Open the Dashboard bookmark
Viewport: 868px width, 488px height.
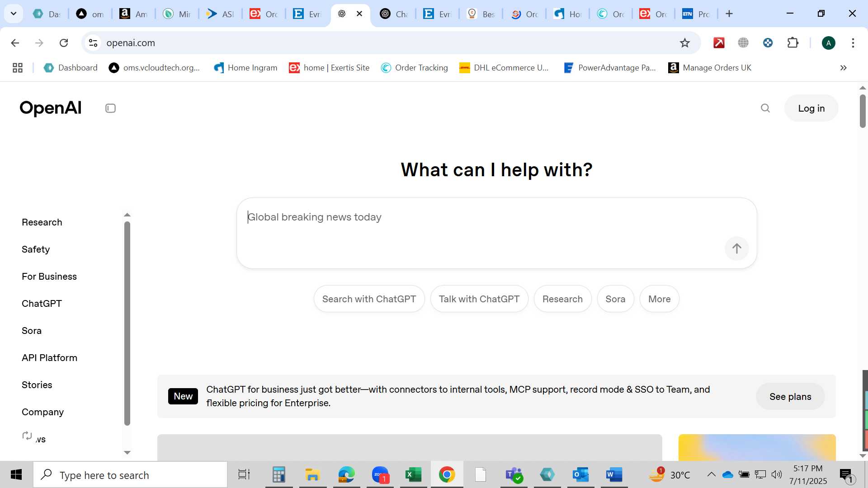(x=71, y=68)
